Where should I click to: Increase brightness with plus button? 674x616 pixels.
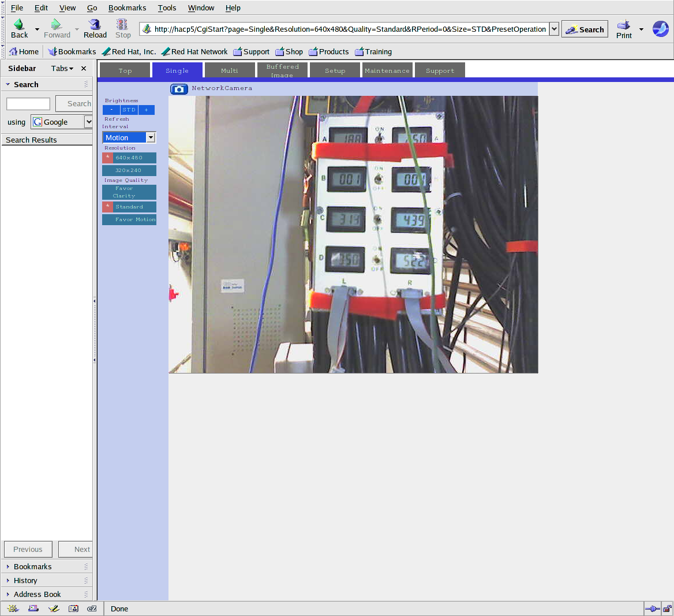tap(146, 110)
